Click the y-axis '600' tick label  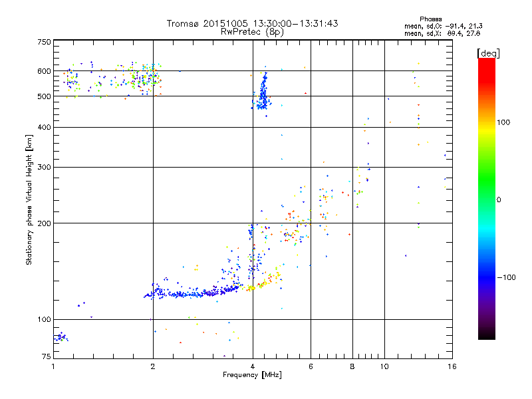44,71
